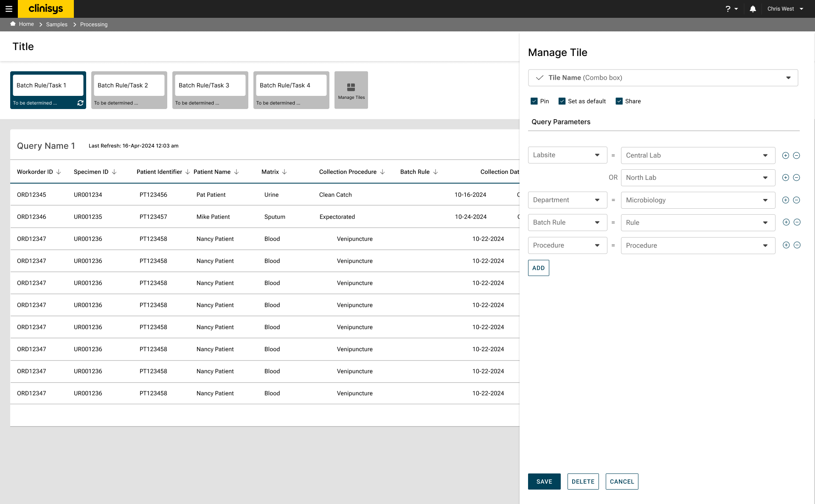This screenshot has width=815, height=504.
Task: Go to Processing breadcrumb
Action: pyautogui.click(x=94, y=25)
